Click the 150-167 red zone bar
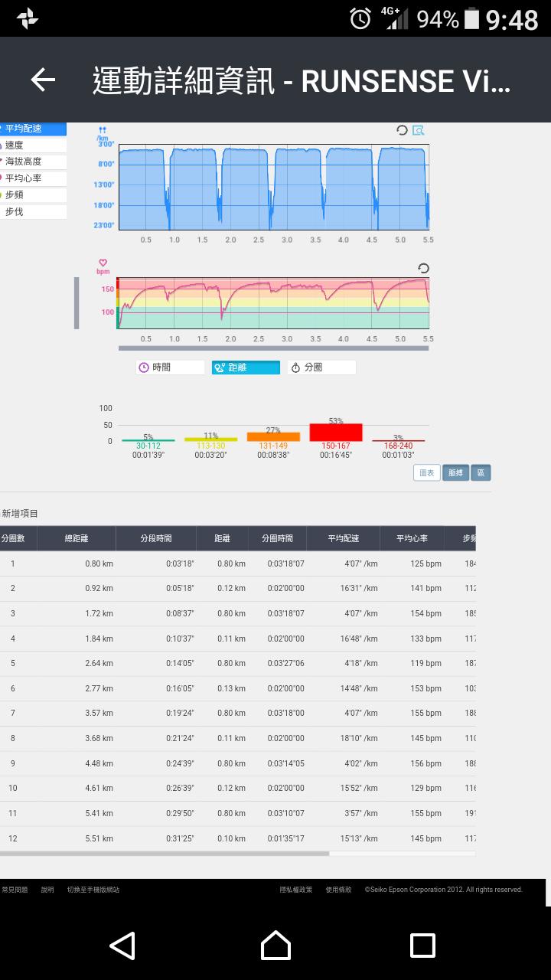Image resolution: width=551 pixels, height=980 pixels. click(x=336, y=433)
